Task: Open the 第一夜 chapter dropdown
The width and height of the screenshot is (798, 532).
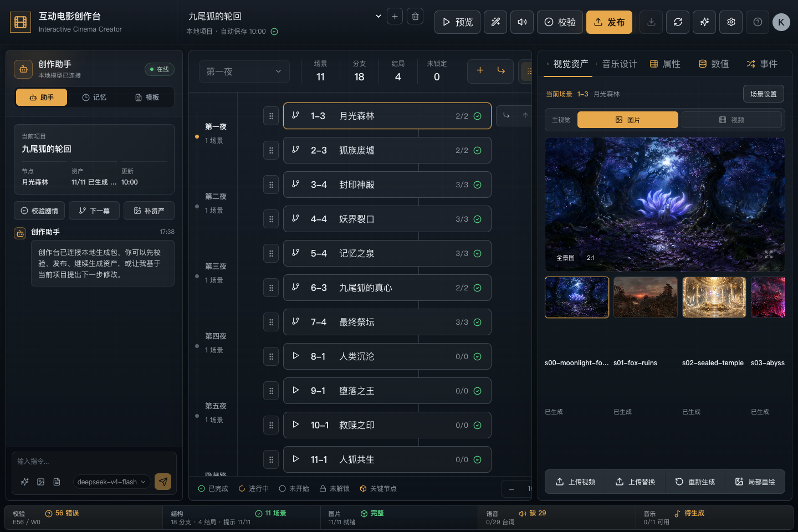Action: pos(244,71)
